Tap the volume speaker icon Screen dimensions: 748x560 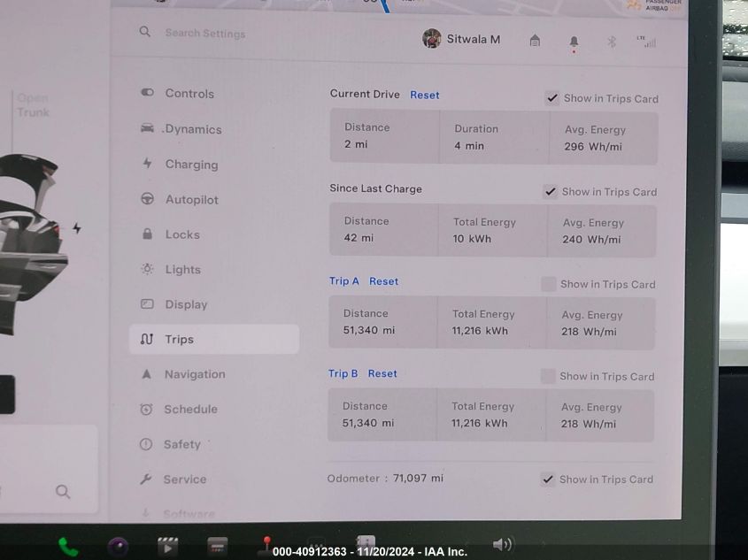click(502, 544)
